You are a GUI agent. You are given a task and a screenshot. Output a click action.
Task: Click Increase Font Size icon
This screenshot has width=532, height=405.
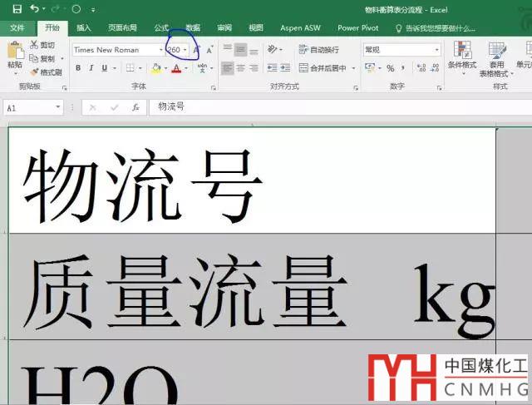tap(196, 50)
